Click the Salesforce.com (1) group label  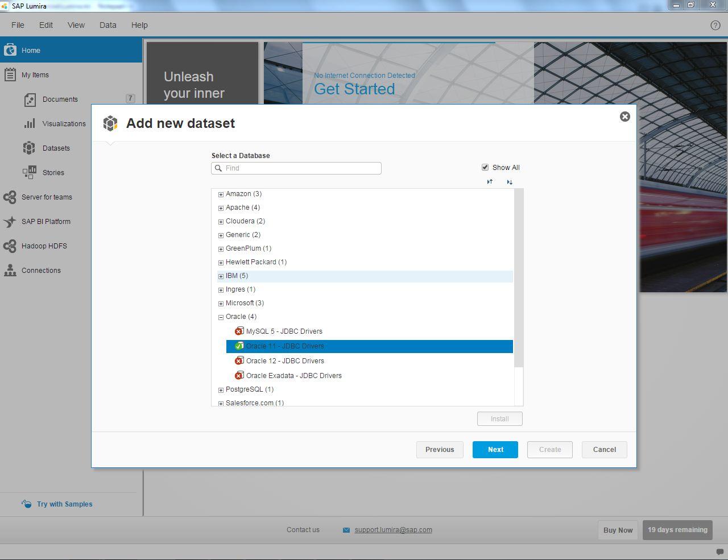(x=255, y=403)
